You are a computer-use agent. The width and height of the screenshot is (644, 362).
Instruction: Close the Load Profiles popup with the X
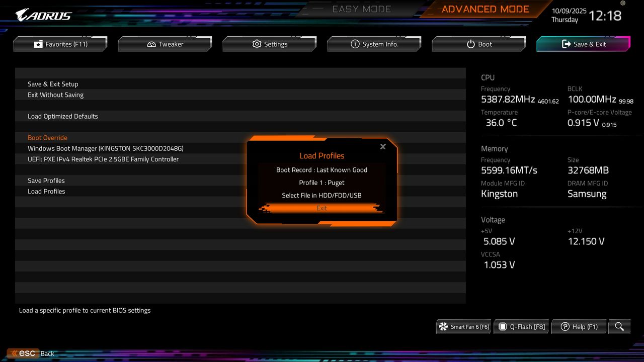[x=382, y=146]
